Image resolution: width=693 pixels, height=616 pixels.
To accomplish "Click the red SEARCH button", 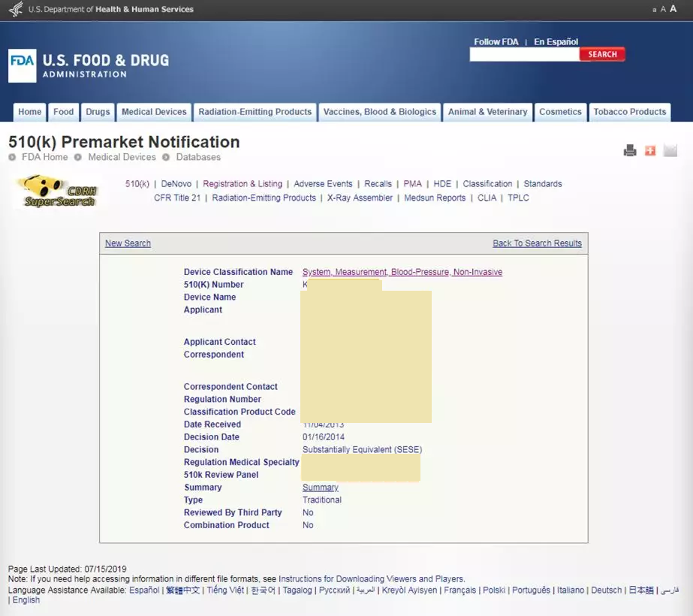I will tap(602, 54).
